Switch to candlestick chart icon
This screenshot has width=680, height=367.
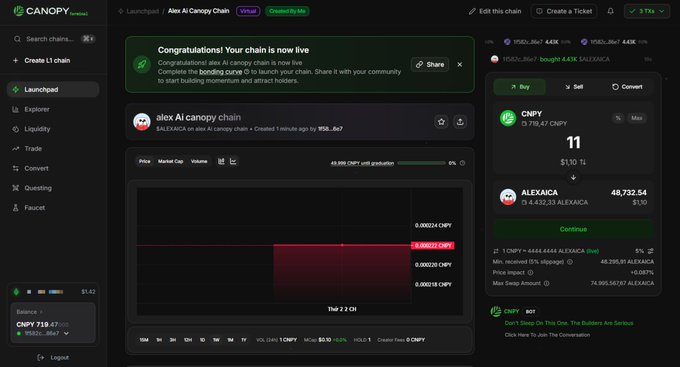[221, 161]
